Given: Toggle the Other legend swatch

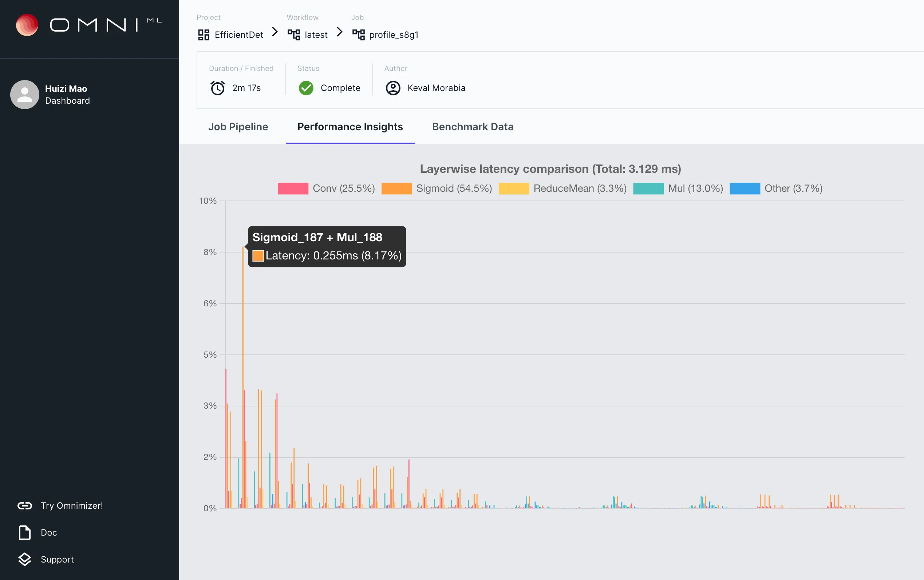Looking at the screenshot, I should click(x=745, y=188).
